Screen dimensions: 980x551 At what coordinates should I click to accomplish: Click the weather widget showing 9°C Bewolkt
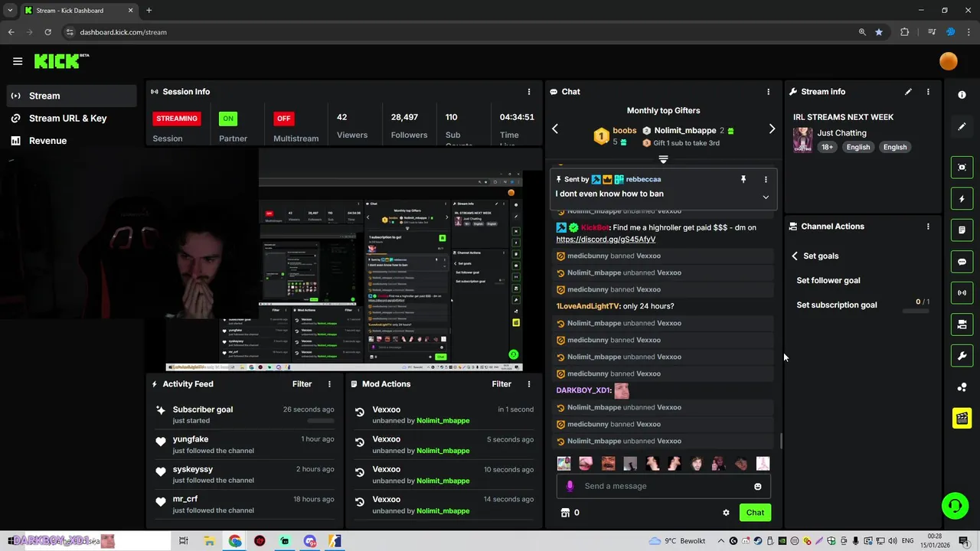pos(677,541)
